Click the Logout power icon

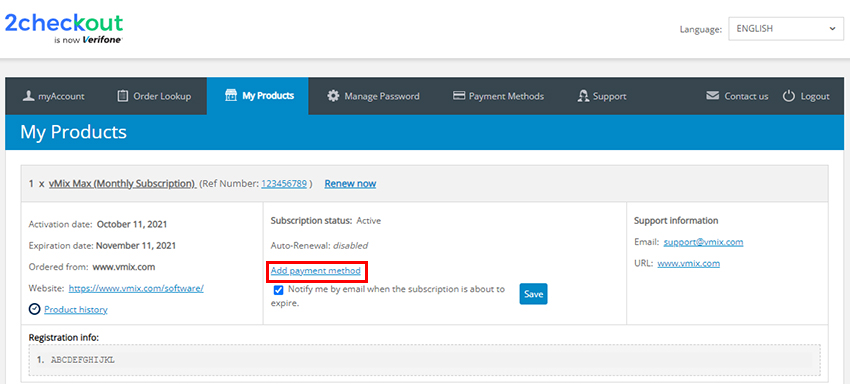[789, 96]
